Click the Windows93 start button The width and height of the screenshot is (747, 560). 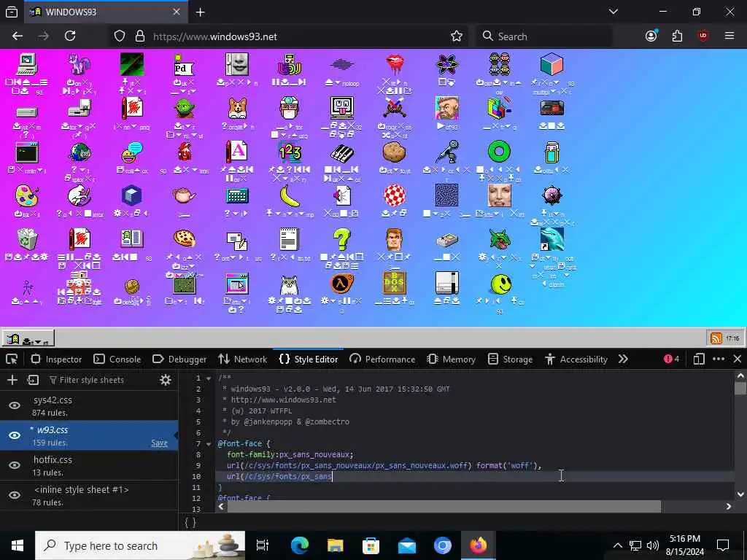[x=28, y=338]
